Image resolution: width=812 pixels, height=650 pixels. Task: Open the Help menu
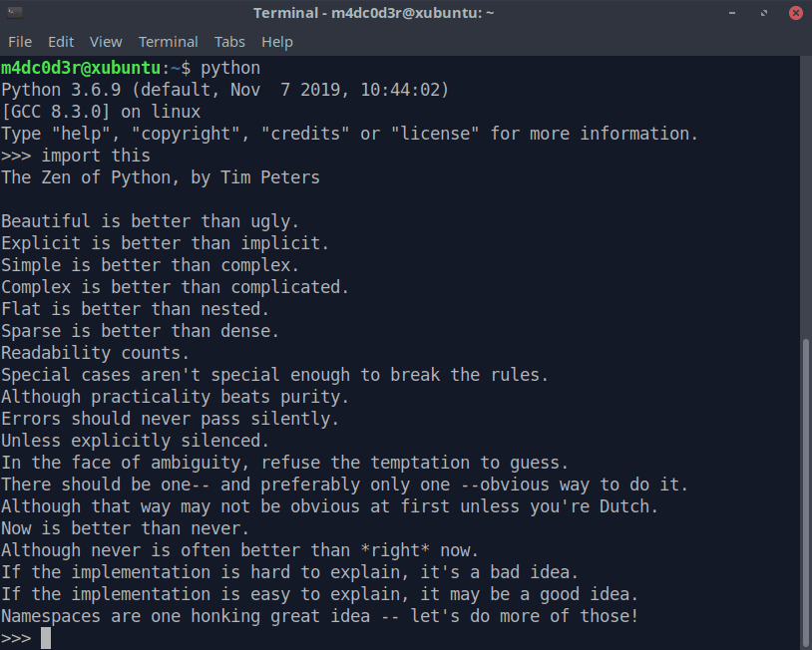(x=277, y=42)
